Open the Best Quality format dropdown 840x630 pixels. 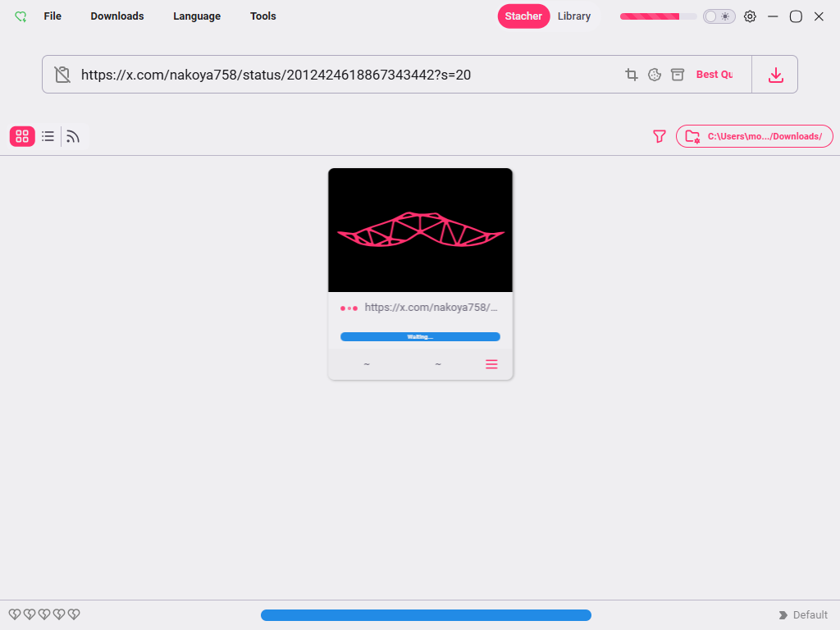coord(714,75)
